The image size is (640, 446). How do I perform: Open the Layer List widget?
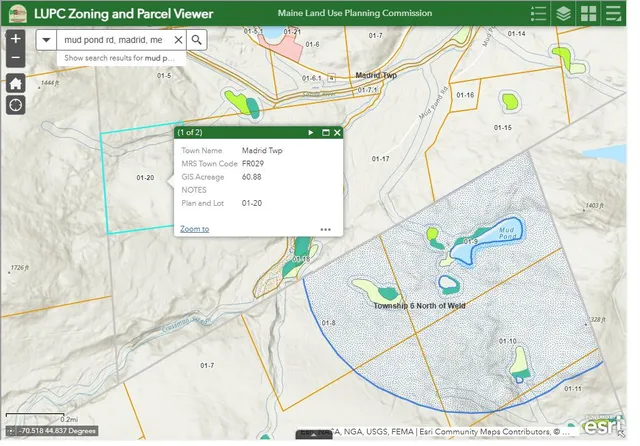click(x=564, y=14)
